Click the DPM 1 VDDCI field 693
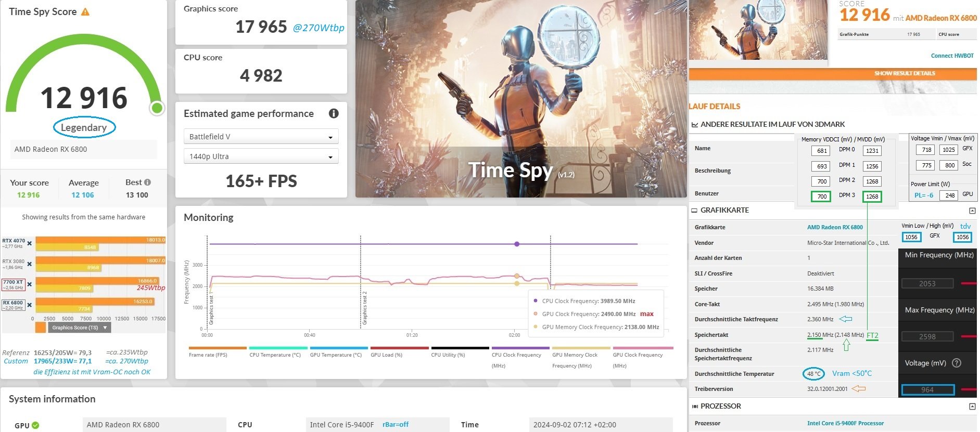 click(x=821, y=166)
